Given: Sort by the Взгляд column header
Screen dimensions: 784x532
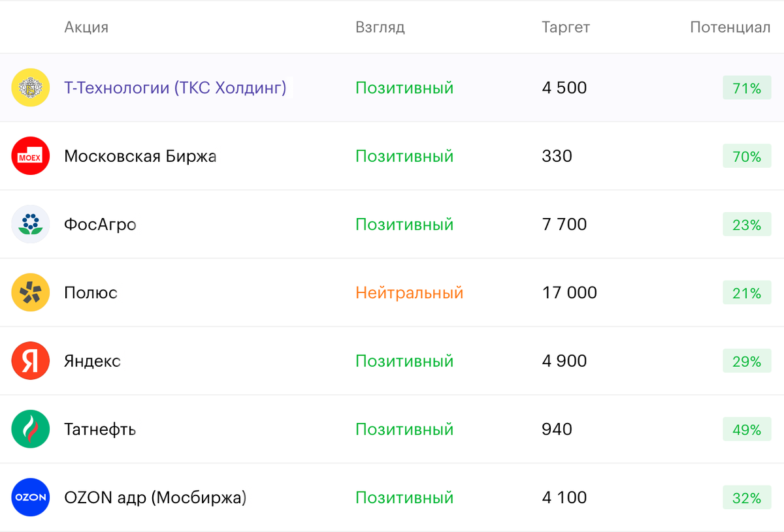Looking at the screenshot, I should pyautogui.click(x=380, y=27).
